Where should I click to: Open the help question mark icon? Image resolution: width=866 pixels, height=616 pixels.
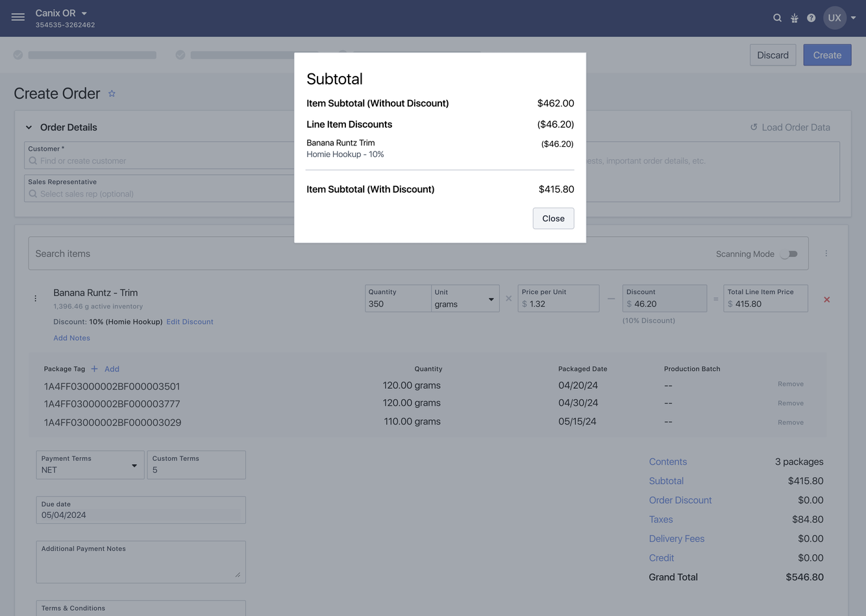(811, 18)
